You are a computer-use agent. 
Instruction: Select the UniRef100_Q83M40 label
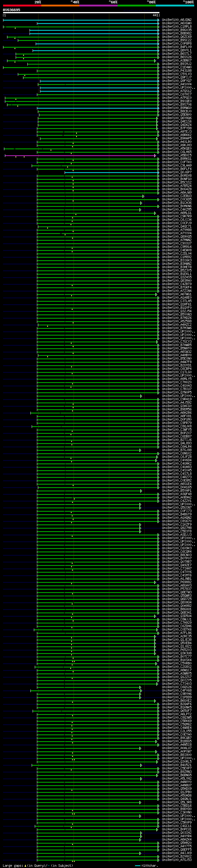tap(177, 281)
